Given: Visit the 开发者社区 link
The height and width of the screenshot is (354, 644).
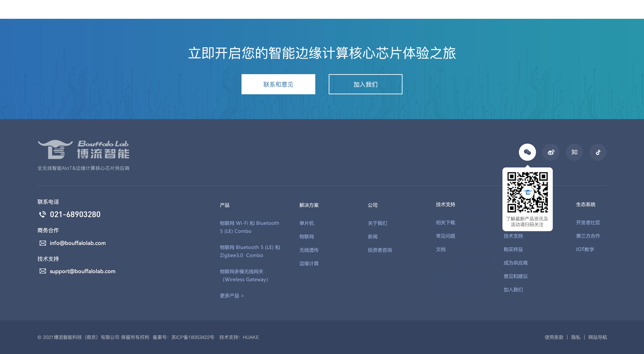Looking at the screenshot, I should click(588, 222).
